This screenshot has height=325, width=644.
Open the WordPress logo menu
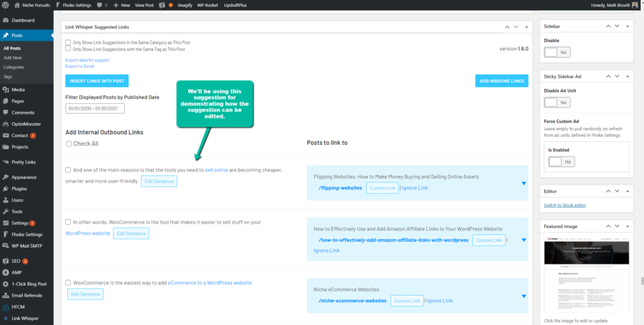pyautogui.click(x=6, y=5)
